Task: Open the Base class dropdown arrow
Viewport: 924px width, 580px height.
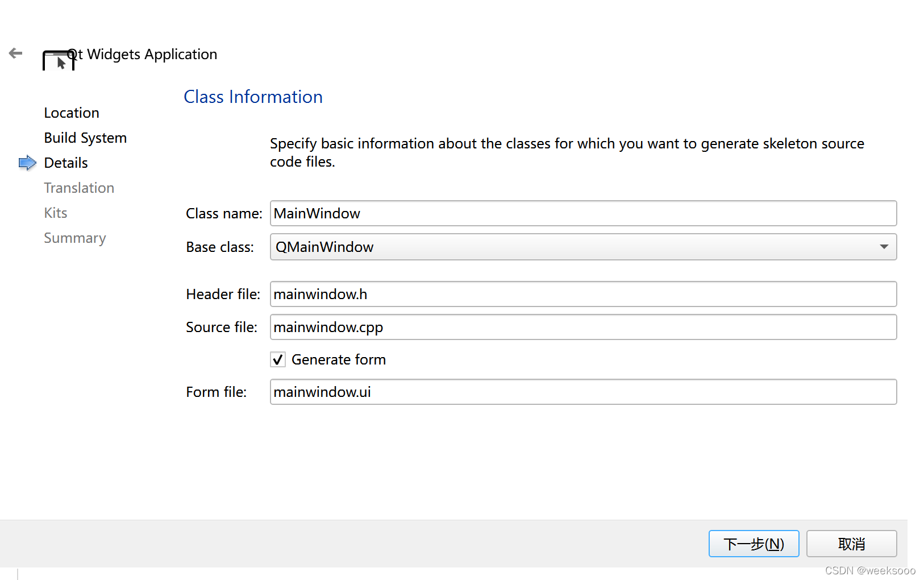Action: (884, 247)
